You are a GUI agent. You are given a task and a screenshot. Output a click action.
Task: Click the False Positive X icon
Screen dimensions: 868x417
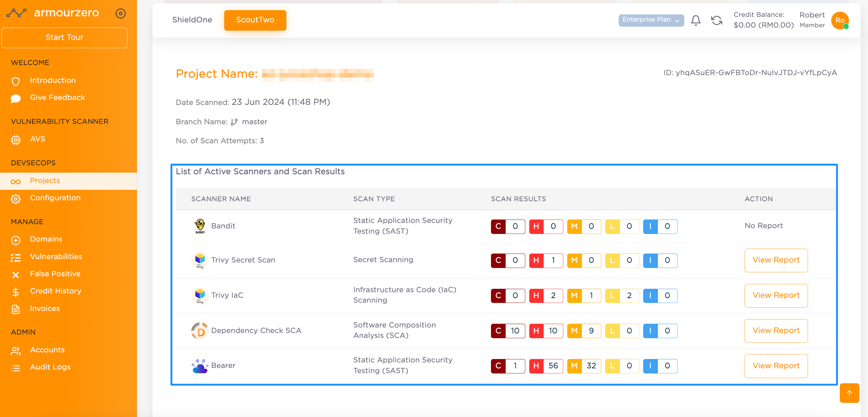pyautogui.click(x=16, y=275)
